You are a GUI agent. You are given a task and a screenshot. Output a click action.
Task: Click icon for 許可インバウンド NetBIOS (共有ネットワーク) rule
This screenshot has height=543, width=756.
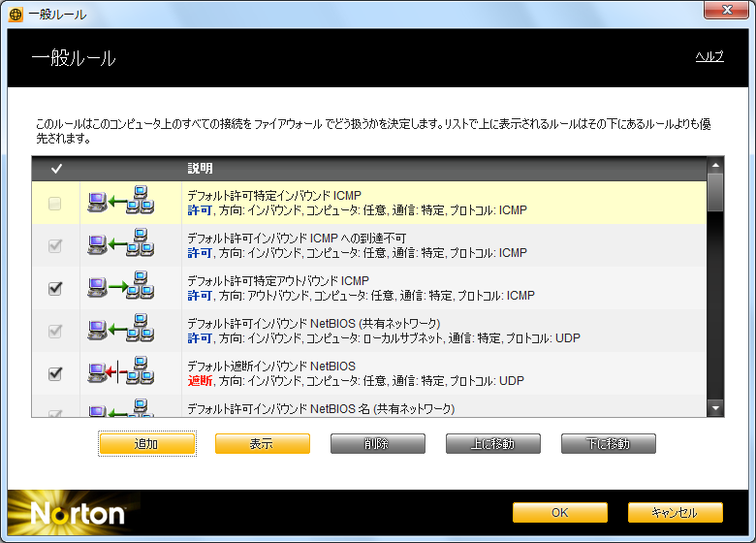point(120,331)
